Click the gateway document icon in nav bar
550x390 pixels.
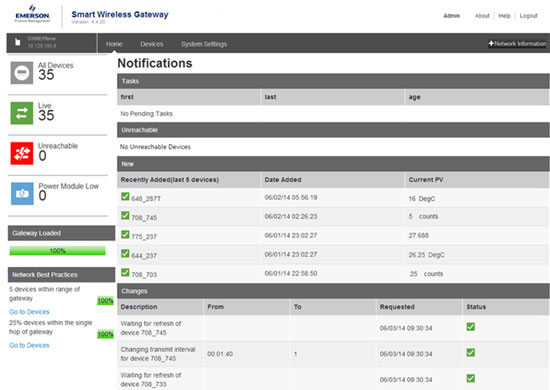(18, 42)
